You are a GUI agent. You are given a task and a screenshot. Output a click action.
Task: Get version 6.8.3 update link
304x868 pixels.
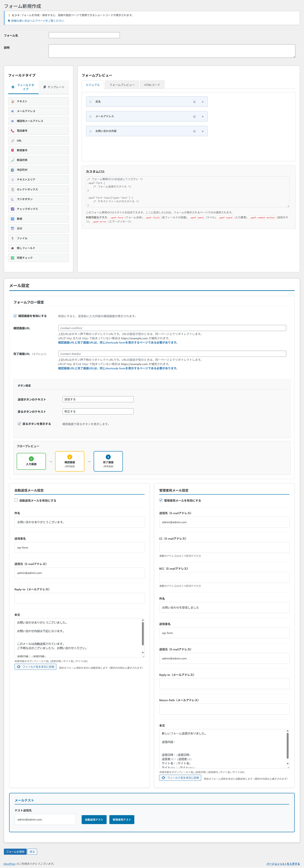[x=283, y=864]
